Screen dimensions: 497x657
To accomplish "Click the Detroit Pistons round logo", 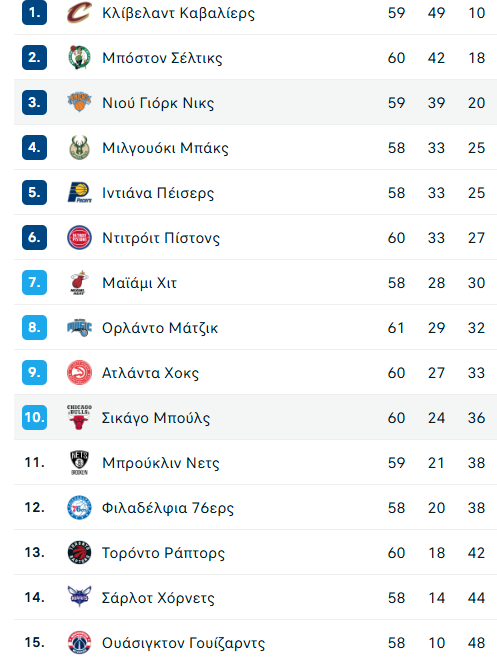I will (x=79, y=238).
